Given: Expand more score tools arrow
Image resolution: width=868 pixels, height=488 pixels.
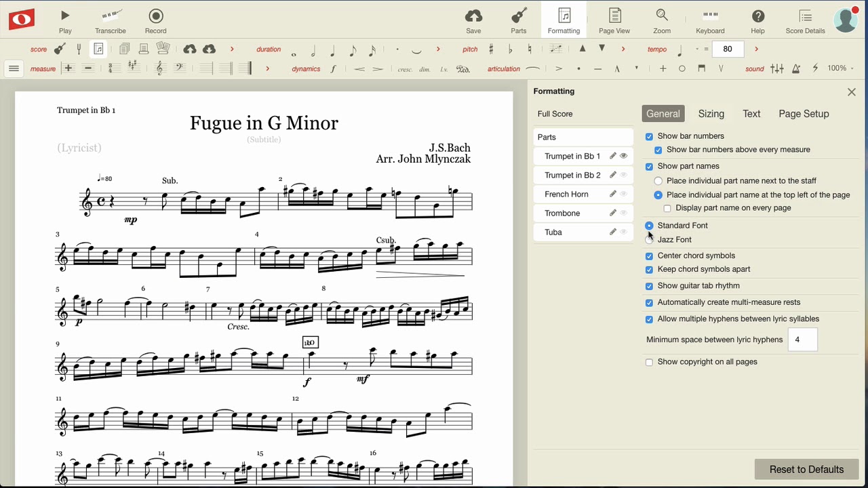Looking at the screenshot, I should [232, 49].
